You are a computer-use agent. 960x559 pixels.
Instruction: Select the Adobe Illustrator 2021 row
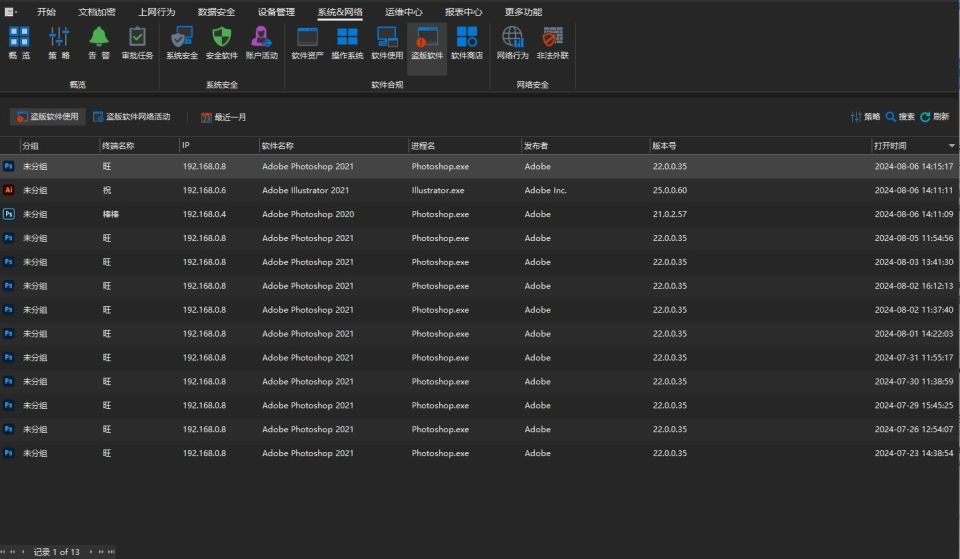pos(480,190)
